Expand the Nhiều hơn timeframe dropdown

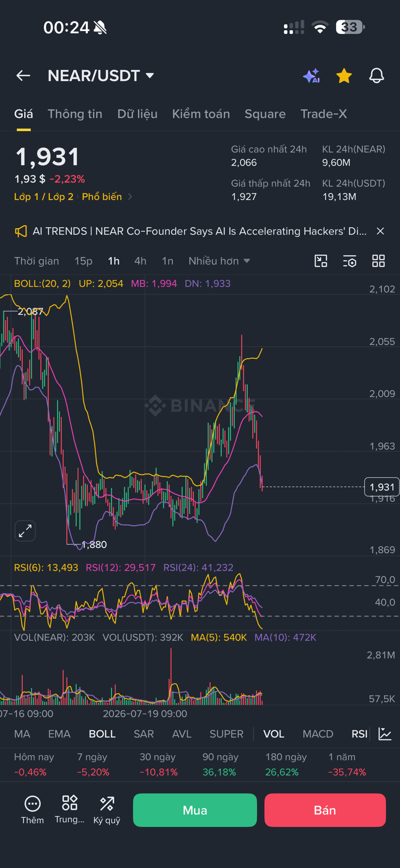[219, 261]
